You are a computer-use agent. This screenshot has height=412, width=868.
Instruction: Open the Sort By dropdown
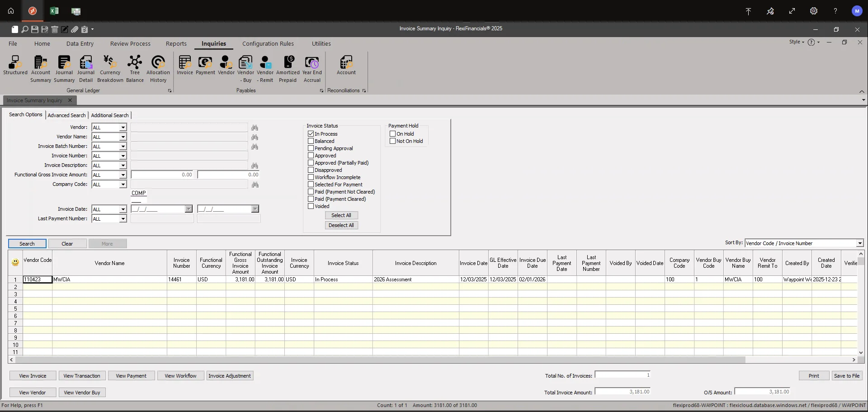pos(859,243)
